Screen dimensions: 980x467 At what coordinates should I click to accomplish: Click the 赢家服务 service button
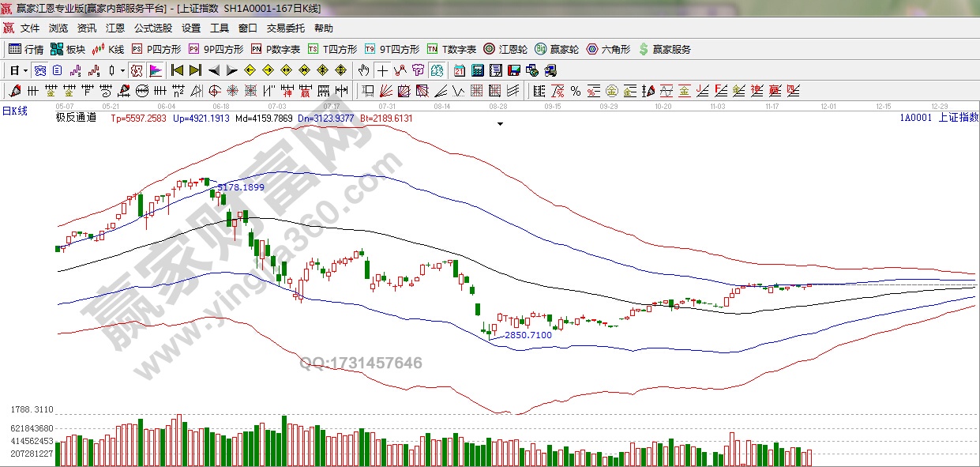click(664, 49)
